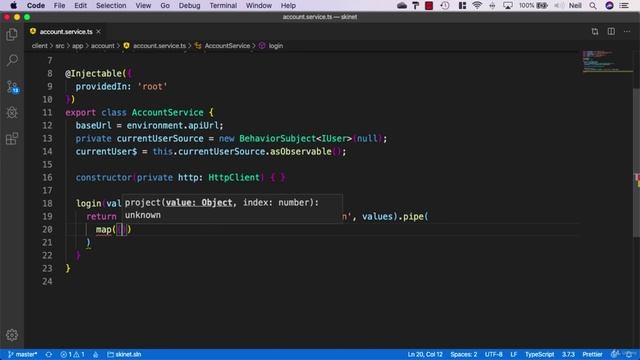The image size is (640, 360).
Task: Open Time Machine menu bar icon
Action: pyautogui.click(x=445, y=5)
